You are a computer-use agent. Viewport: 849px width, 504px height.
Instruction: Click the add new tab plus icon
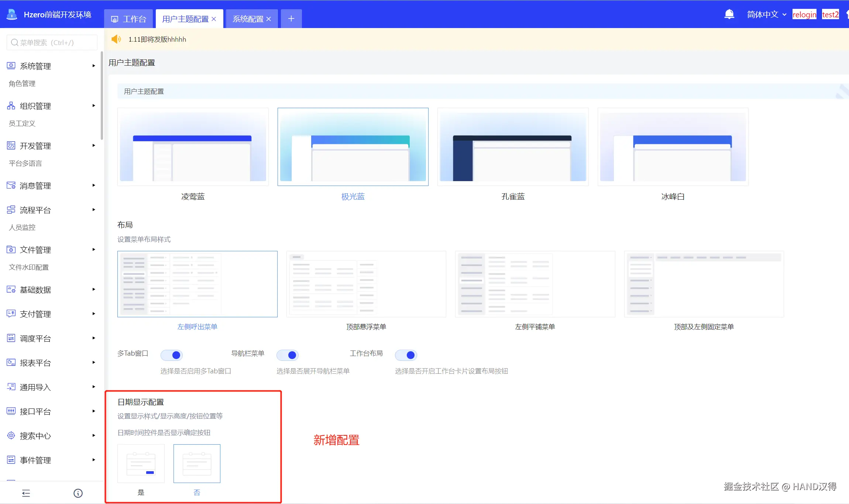click(x=291, y=18)
